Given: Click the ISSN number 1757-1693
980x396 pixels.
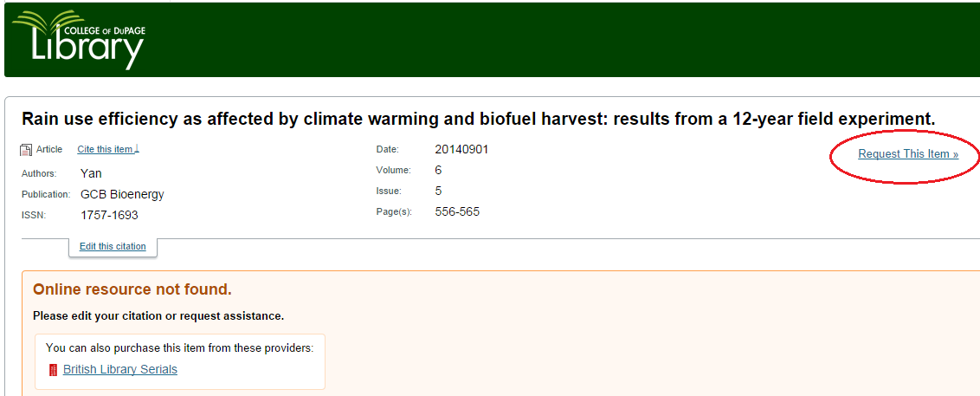Looking at the screenshot, I should (x=109, y=215).
